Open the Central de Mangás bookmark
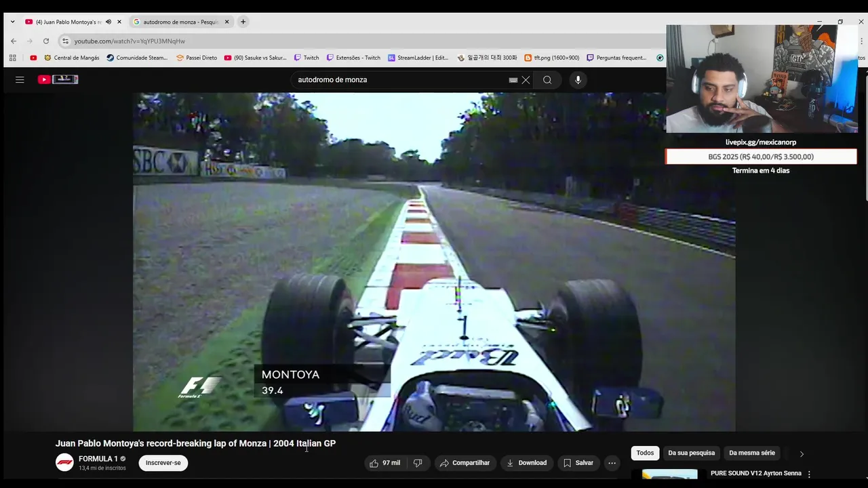The height and width of the screenshot is (488, 868). [x=72, y=58]
